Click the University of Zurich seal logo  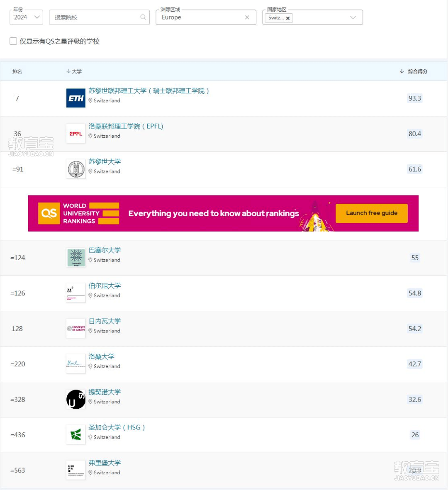75,169
